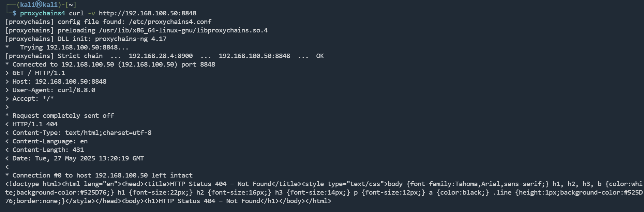Click the "GET / HTTP/1.1" request line
Screen dimensions: 644x212
tap(39, 73)
